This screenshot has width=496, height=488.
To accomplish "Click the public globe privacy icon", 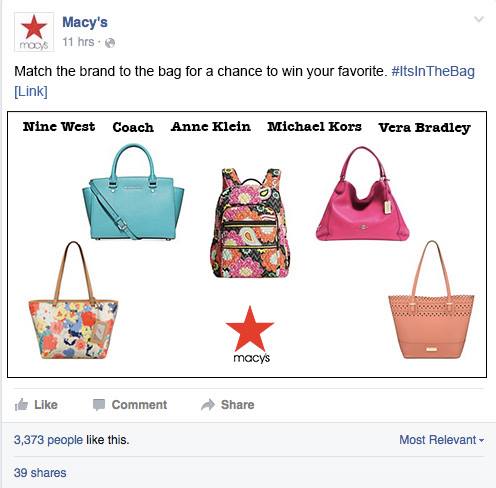I will 110,43.
